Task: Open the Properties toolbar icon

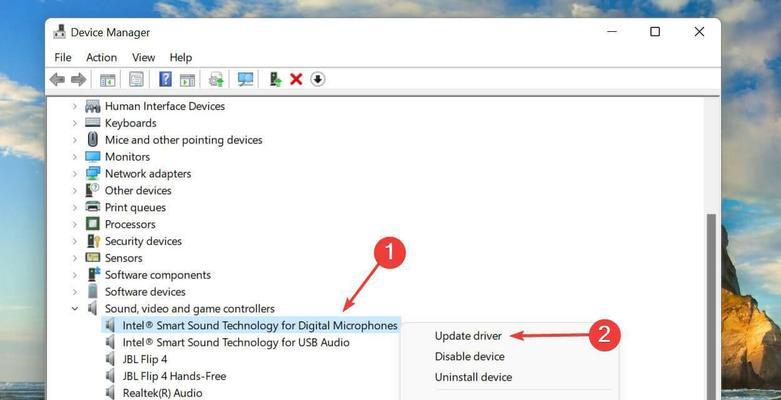Action: click(x=136, y=79)
